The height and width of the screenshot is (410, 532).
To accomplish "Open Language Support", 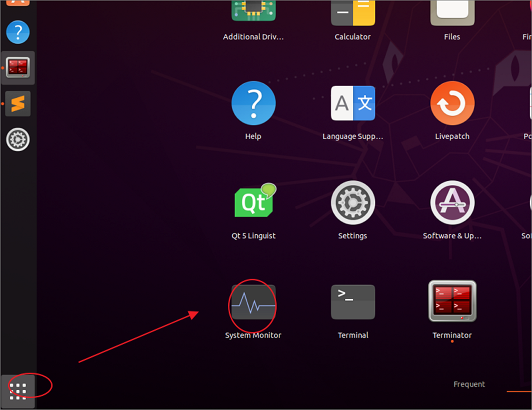I will (353, 103).
